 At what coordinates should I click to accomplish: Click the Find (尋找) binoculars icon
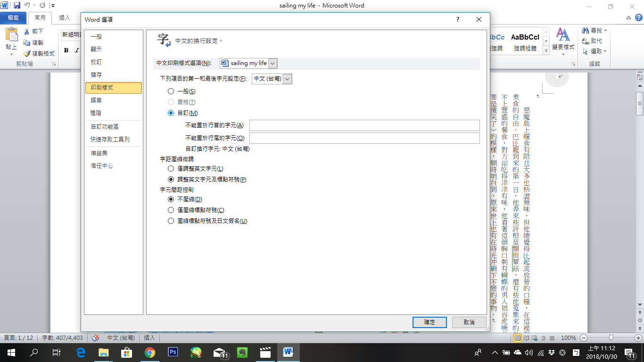(x=586, y=31)
